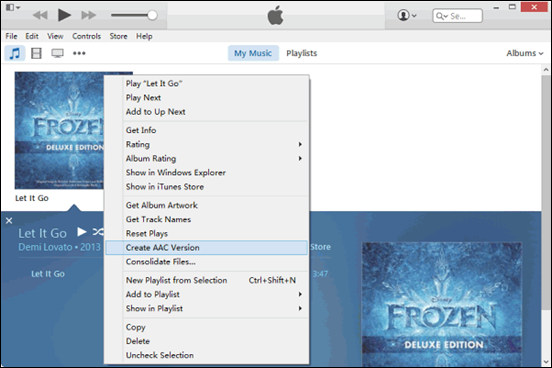
Task: Switch to the My Music tab
Action: pyautogui.click(x=253, y=53)
